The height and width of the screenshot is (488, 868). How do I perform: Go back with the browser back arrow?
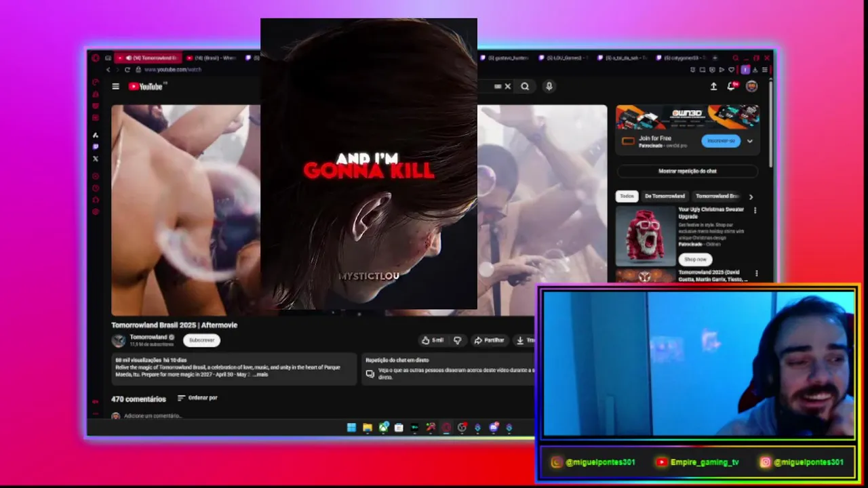108,69
